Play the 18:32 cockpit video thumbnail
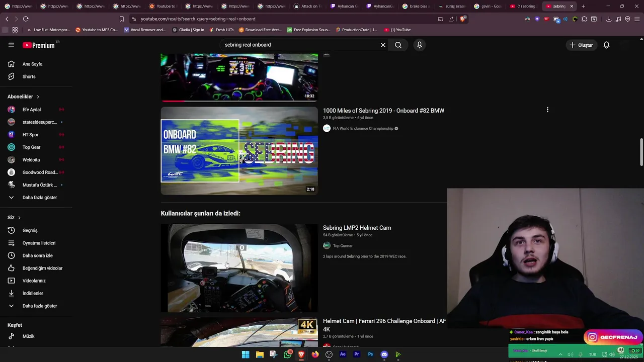Screen dimensions: 644x362 pyautogui.click(x=239, y=77)
